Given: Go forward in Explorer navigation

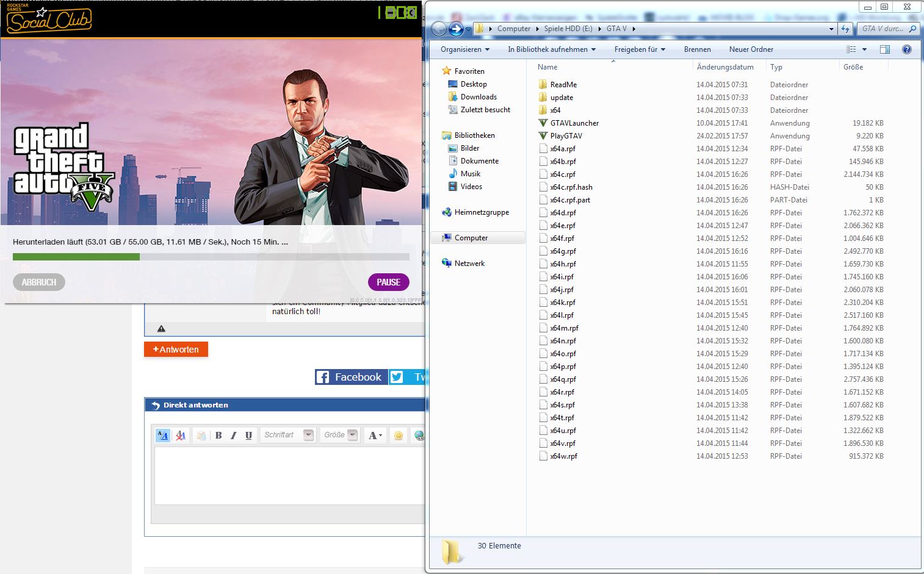Looking at the screenshot, I should (x=456, y=29).
